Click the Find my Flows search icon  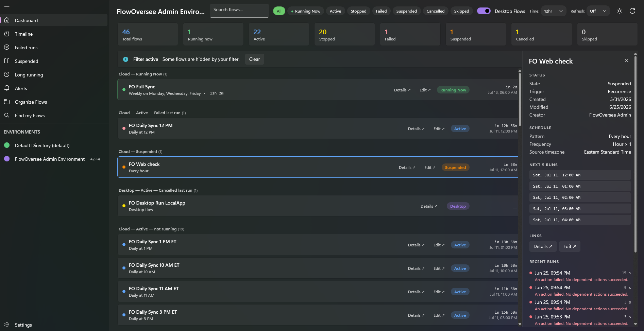click(7, 115)
